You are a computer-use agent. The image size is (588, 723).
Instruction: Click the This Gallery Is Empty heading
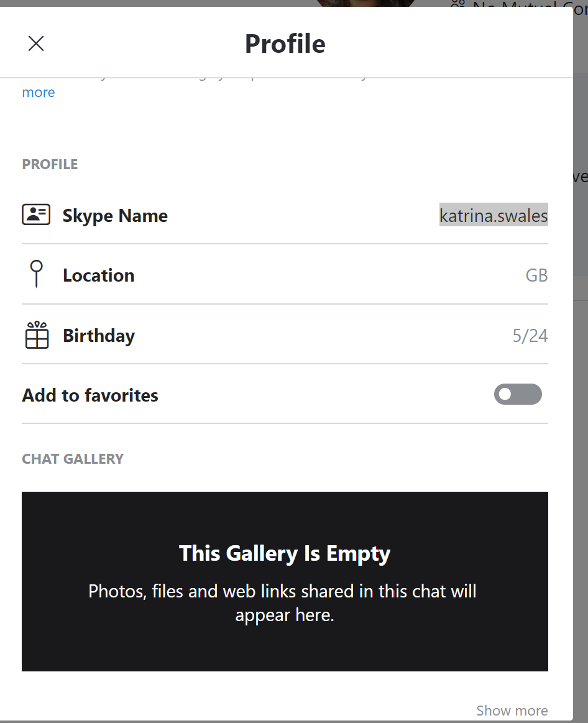tap(285, 553)
